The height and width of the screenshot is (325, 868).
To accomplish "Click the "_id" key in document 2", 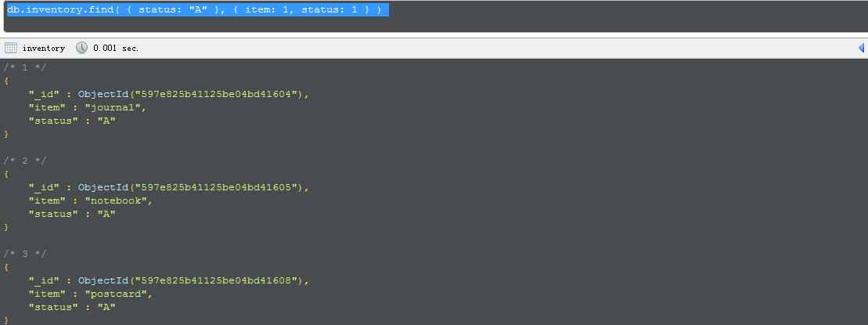I will click(x=44, y=187).
